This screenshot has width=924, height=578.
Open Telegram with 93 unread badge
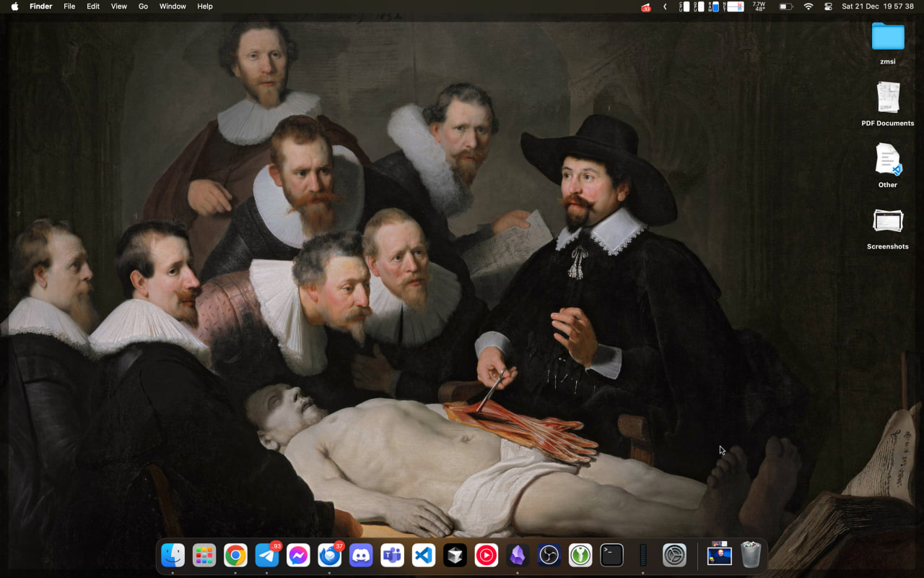coord(267,556)
